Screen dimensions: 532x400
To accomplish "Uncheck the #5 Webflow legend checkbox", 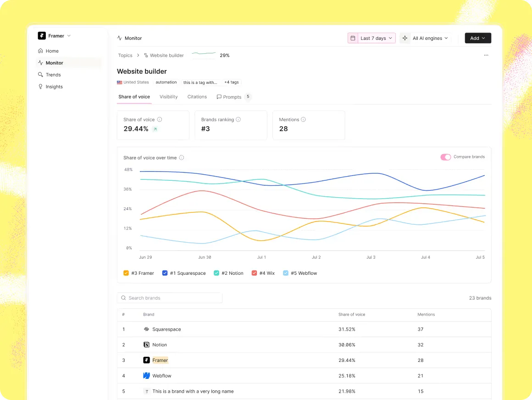I will pos(286,273).
